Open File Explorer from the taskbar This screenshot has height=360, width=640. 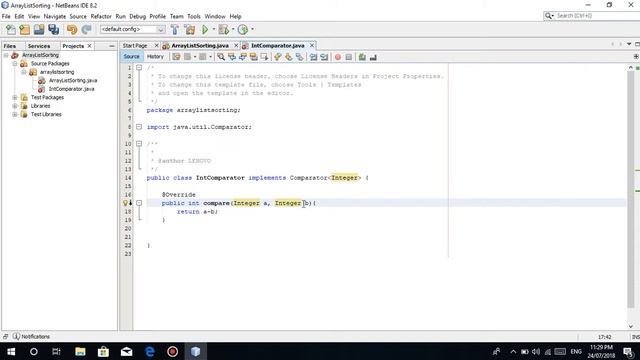click(80, 351)
